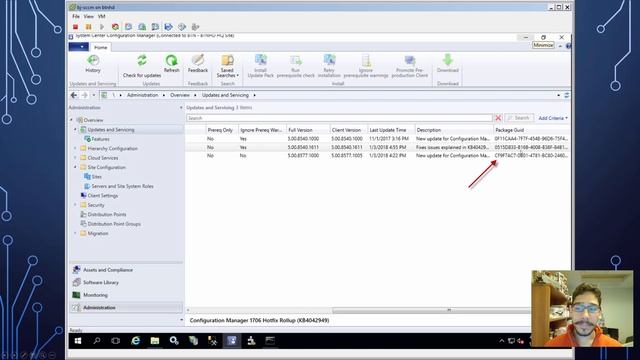The width and height of the screenshot is (640, 360).
Task: Select the row with full version 5.00.8577.1000
Action: pyautogui.click(x=378, y=156)
